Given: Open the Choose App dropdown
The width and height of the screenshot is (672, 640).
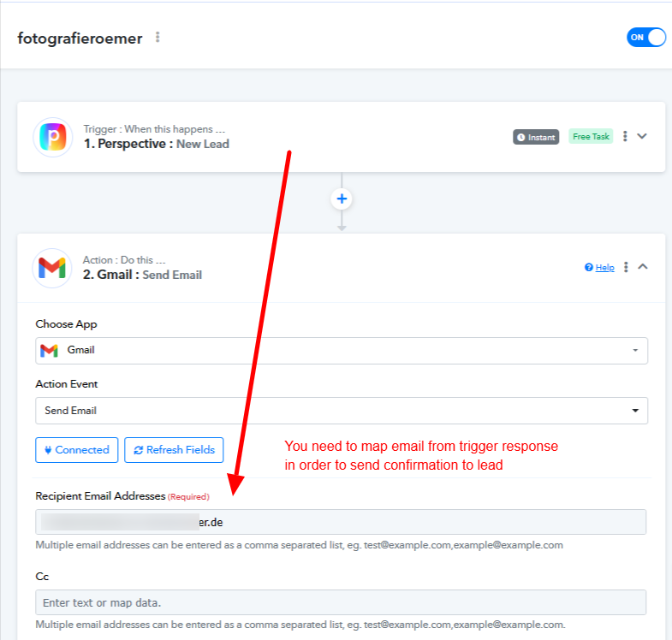Looking at the screenshot, I should (x=342, y=351).
